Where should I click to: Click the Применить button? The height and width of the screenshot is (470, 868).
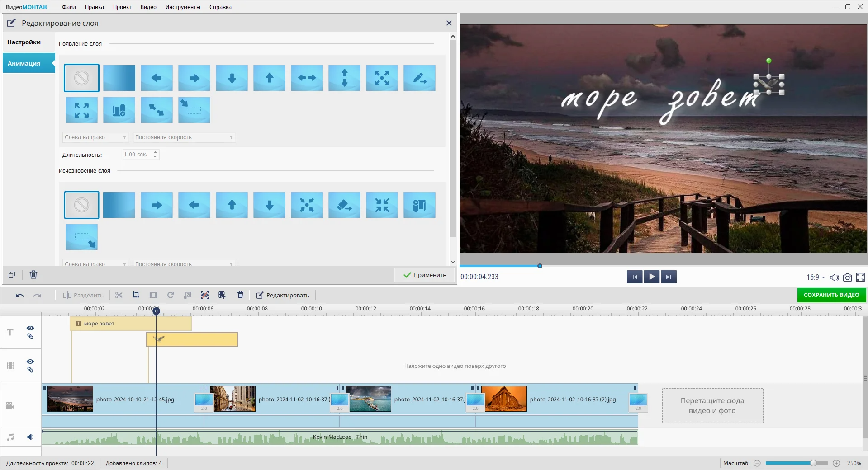coord(424,275)
